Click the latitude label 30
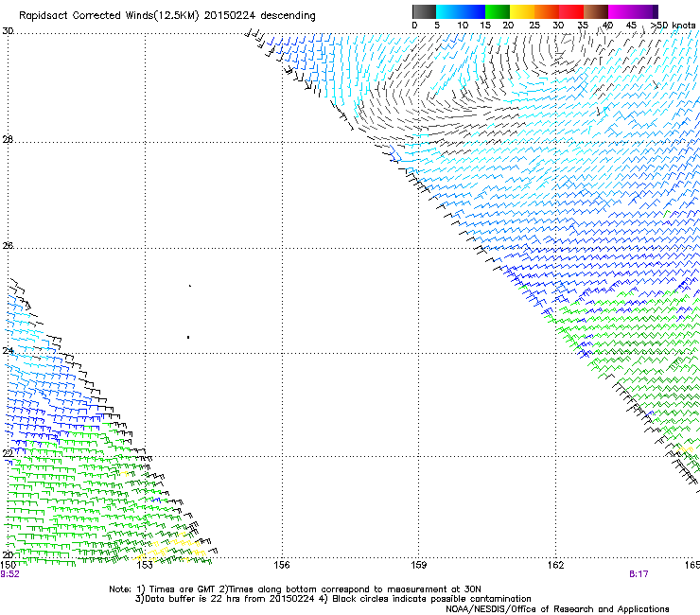The image size is (700, 615). pos(8,31)
